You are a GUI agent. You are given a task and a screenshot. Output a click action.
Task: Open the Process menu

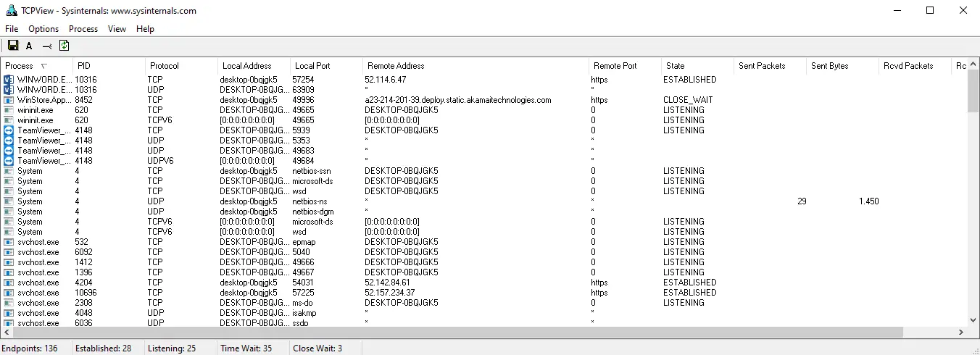point(83,29)
